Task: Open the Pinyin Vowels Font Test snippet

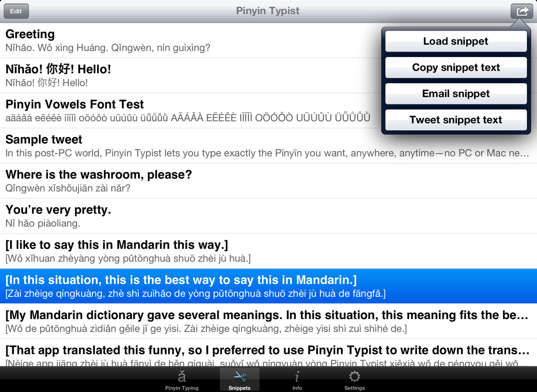Action: 139,110
